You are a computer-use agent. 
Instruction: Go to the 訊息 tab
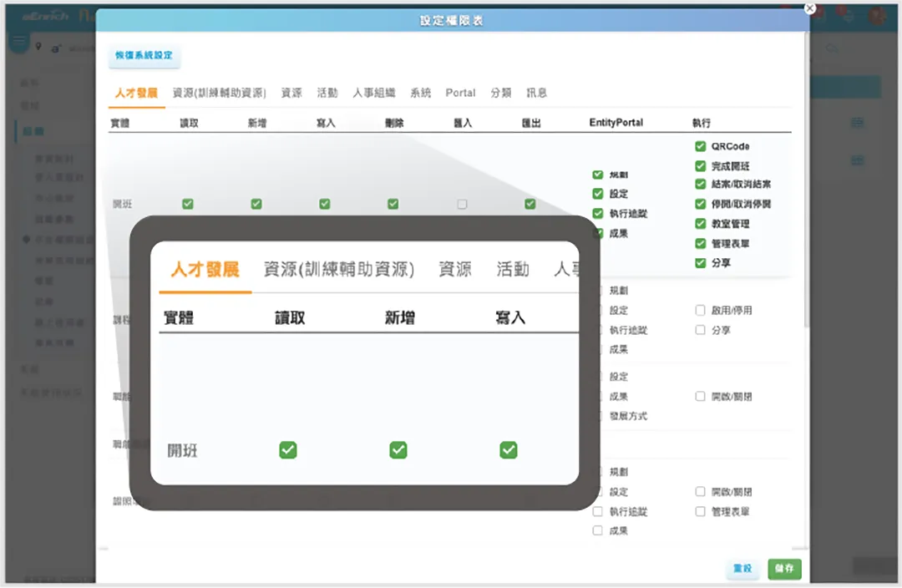(x=536, y=93)
